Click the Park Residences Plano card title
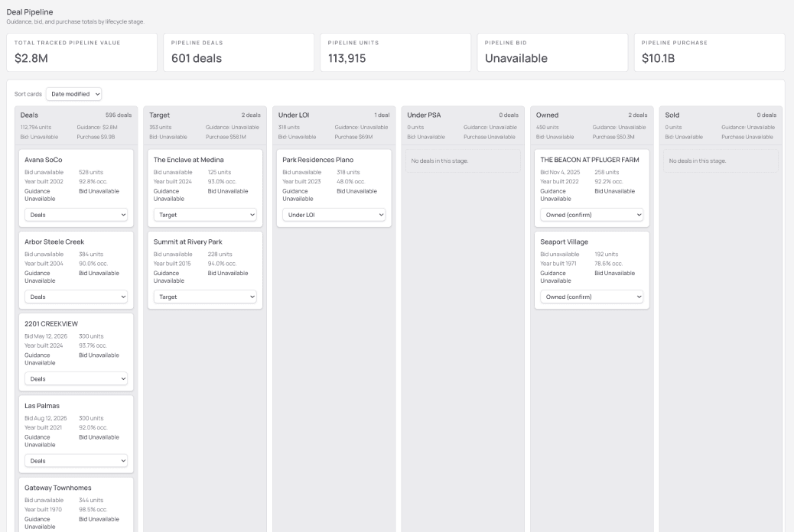794x532 pixels. [318, 160]
